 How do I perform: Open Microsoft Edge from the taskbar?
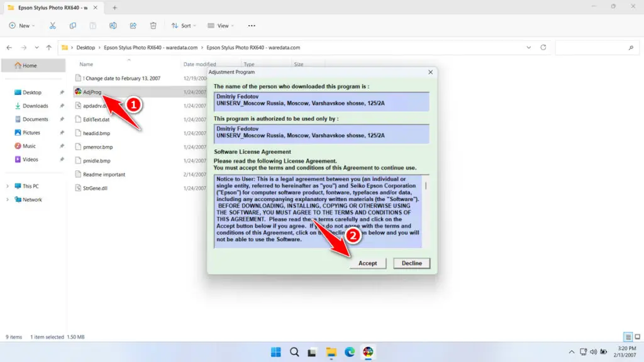click(x=350, y=351)
